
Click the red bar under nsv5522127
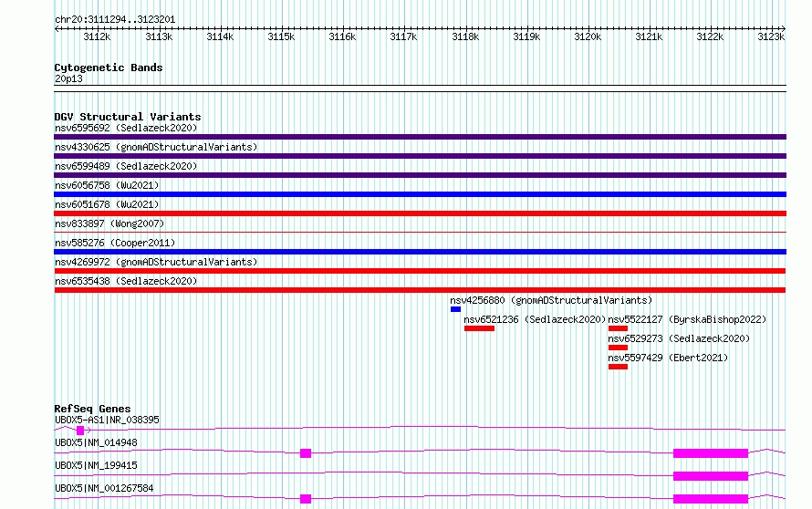coord(618,328)
